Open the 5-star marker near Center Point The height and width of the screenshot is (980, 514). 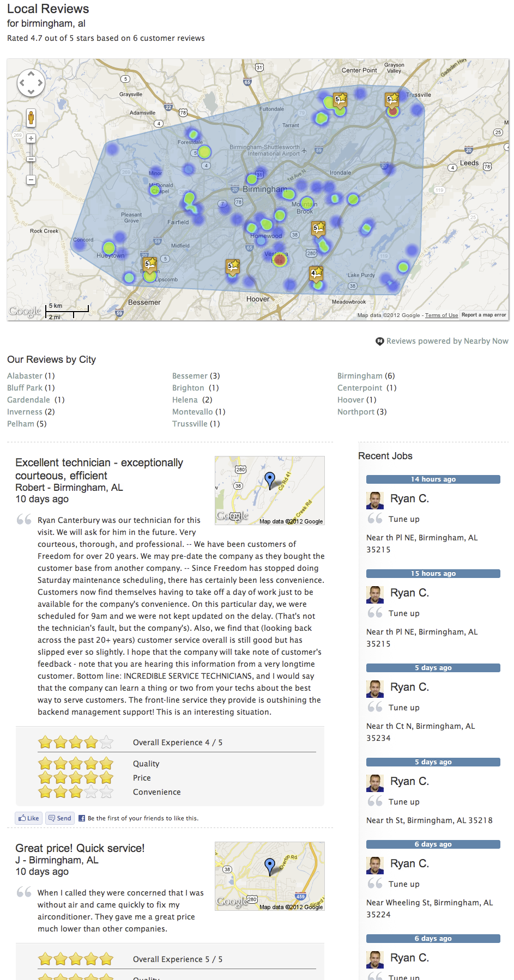[x=340, y=101]
